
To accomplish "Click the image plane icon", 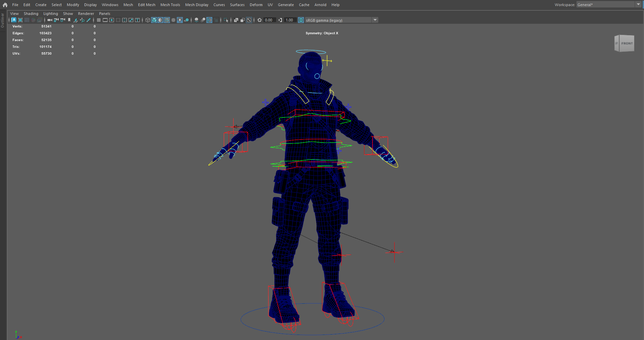I will point(76,20).
